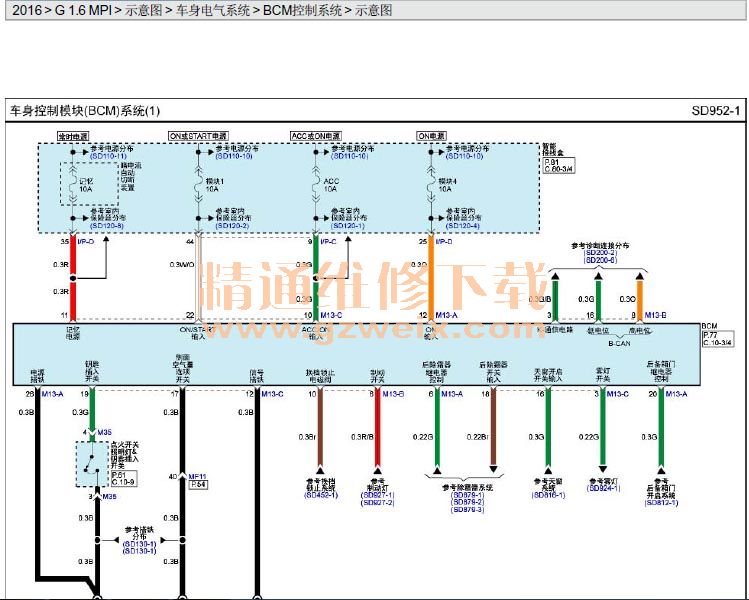Open SD200-6 diagnostic connection reference
This screenshot has height=600, width=749.
coord(600,260)
